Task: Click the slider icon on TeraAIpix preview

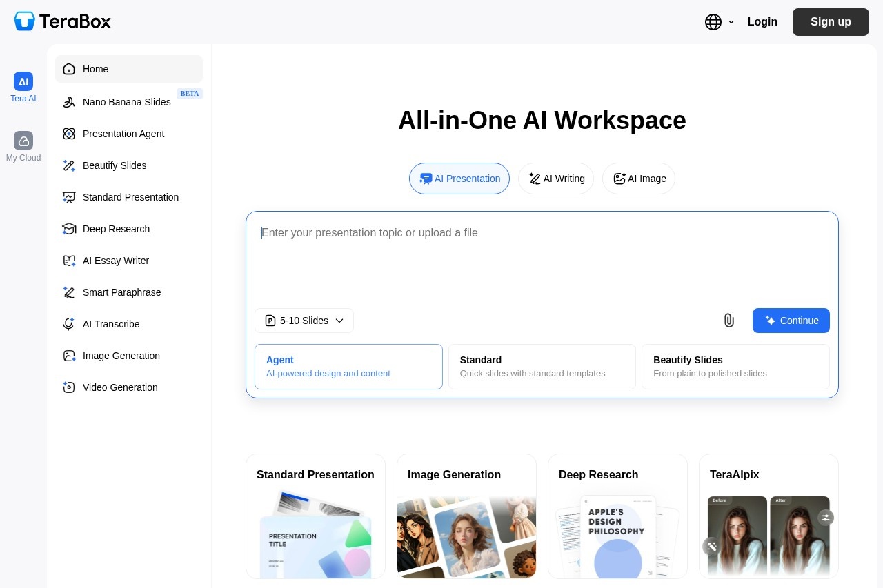Action: (x=826, y=517)
